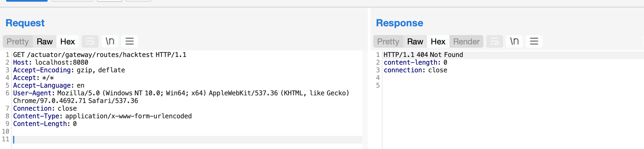Screen dimensions: 644x149
Task: Select the Raw tab in Request panel
Action: click(45, 41)
